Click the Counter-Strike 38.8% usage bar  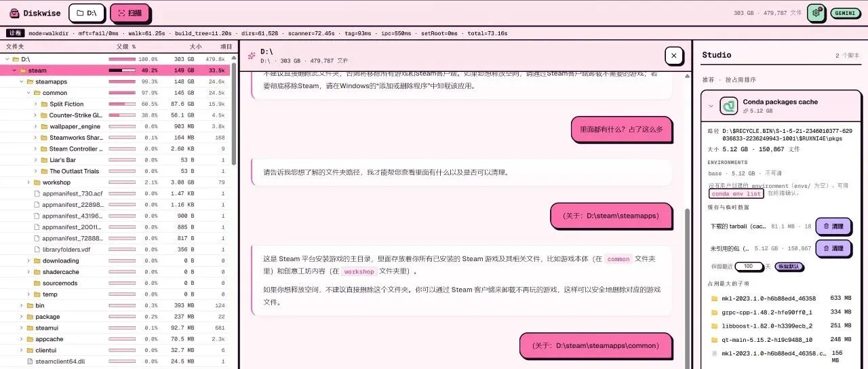122,115
